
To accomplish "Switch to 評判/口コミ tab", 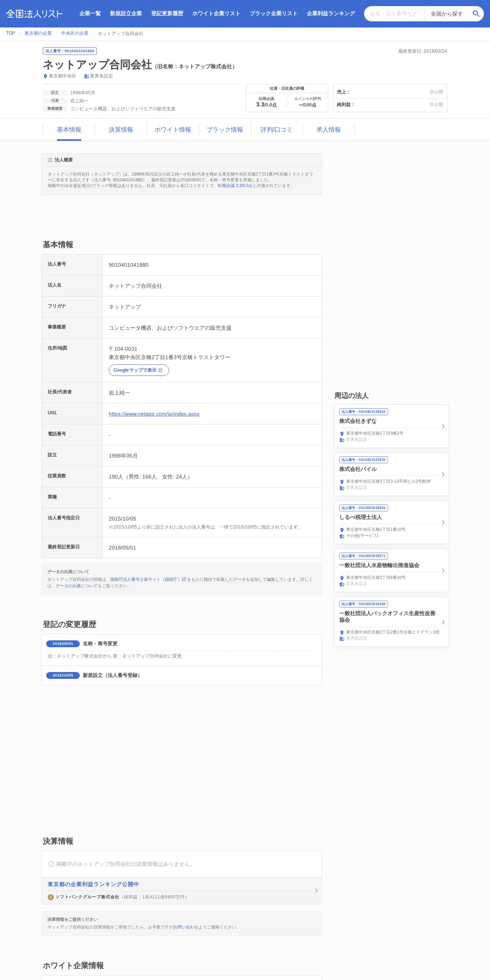I will [x=277, y=130].
